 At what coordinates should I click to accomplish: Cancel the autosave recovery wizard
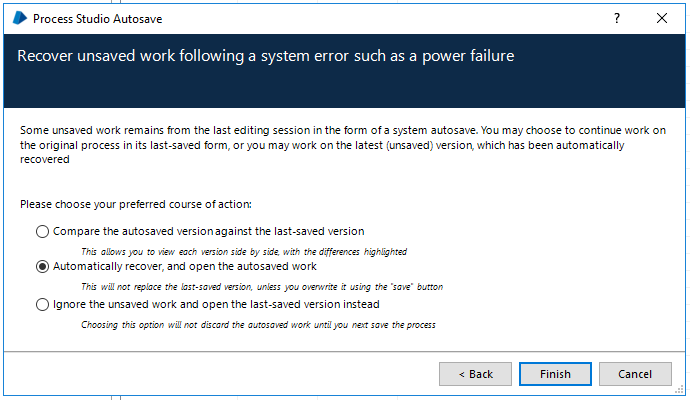(635, 374)
